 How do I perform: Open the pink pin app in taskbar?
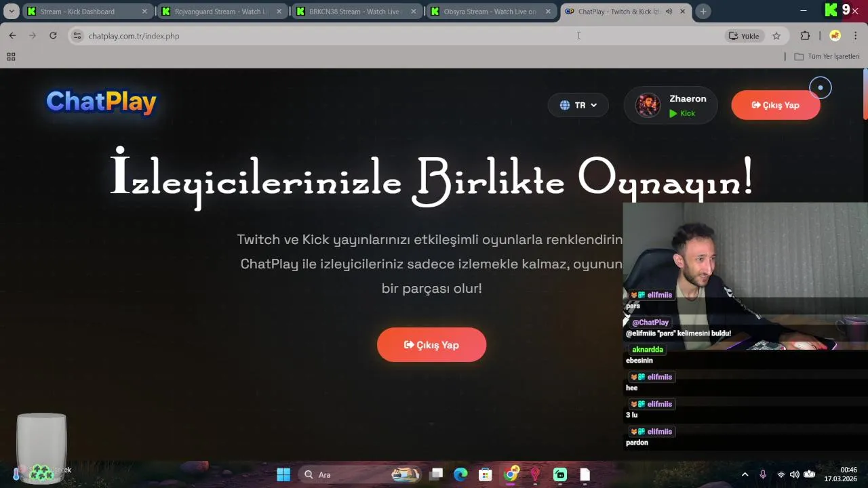pyautogui.click(x=535, y=474)
